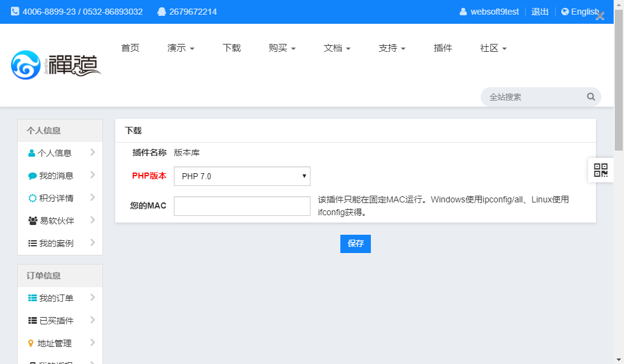The height and width of the screenshot is (364, 624).
Task: Click the user icon beside websoft9test
Action: [463, 12]
